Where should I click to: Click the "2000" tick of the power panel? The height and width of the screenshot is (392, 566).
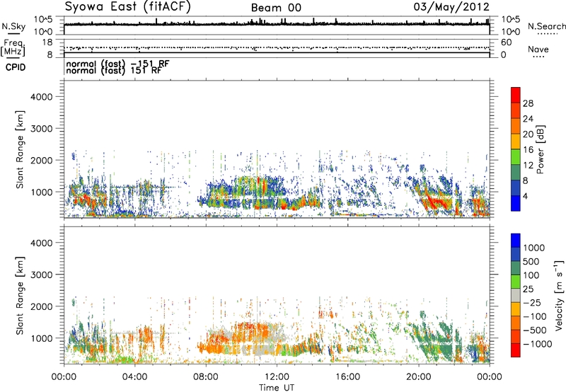[42, 160]
